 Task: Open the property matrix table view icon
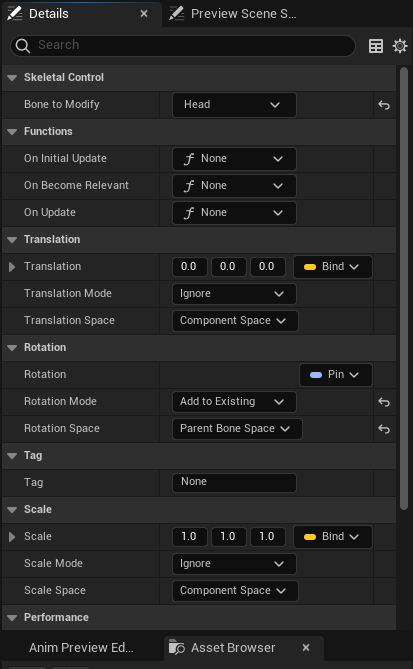(375, 46)
